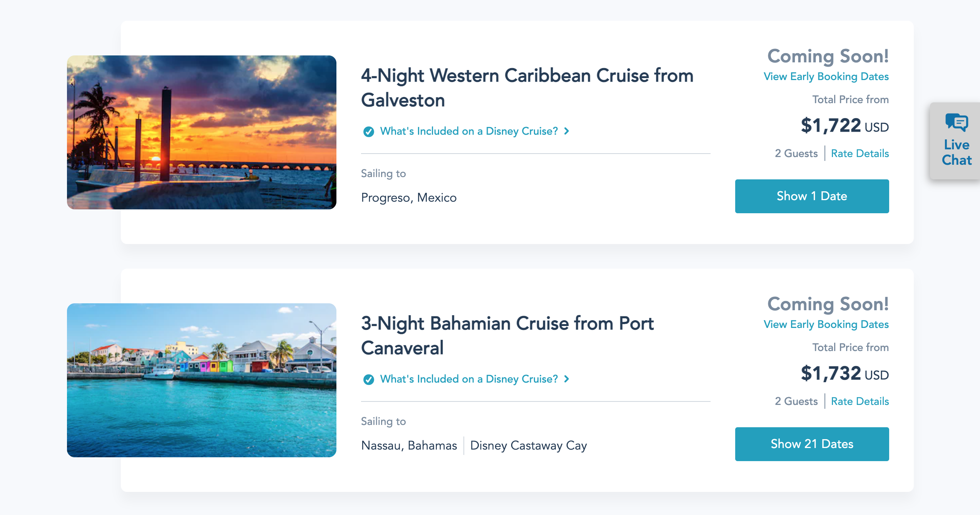Click checkmark icon in Galveston cruise card
The width and height of the screenshot is (980, 515).
[368, 132]
